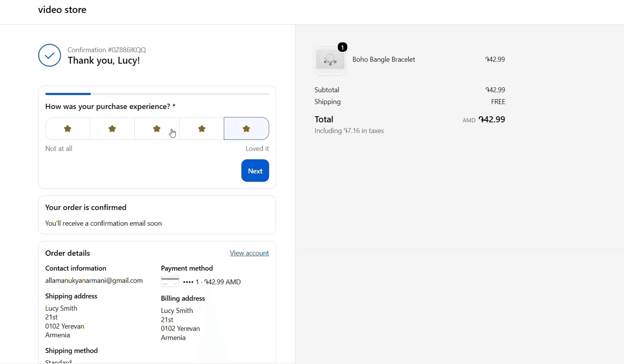The height and width of the screenshot is (364, 624).
Task: Rate experience with the first star
Action: click(68, 128)
